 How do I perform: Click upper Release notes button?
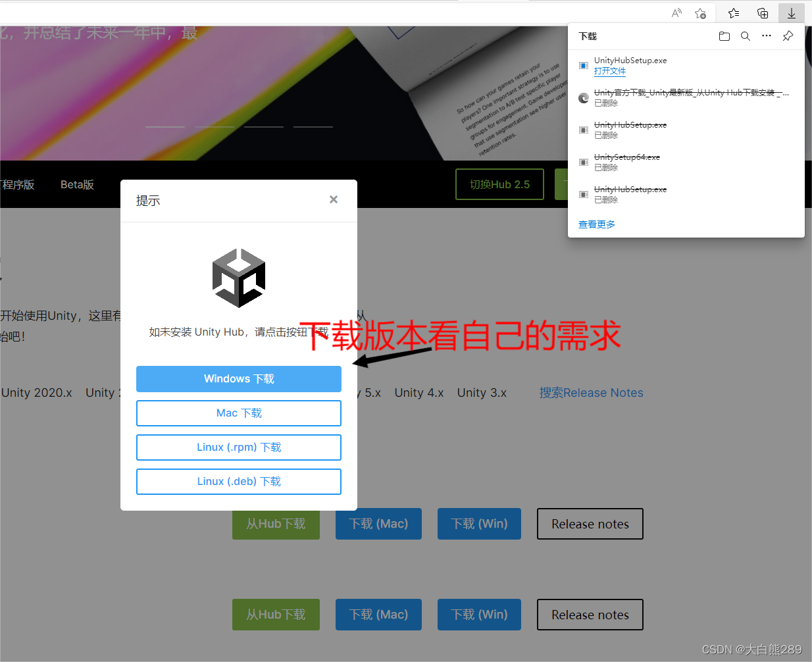point(590,524)
